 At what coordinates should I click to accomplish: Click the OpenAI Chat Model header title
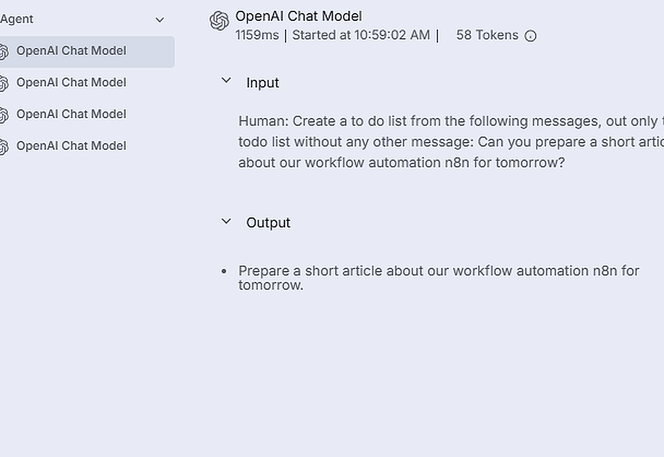point(298,16)
